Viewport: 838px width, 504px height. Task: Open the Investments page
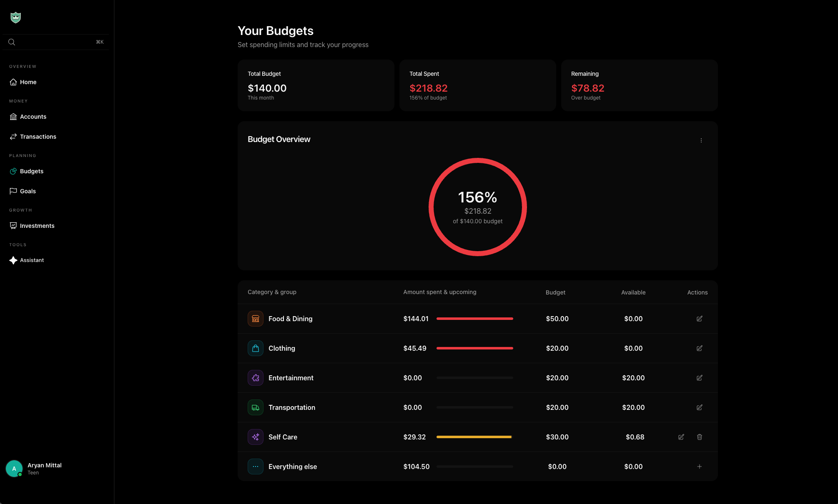point(37,226)
